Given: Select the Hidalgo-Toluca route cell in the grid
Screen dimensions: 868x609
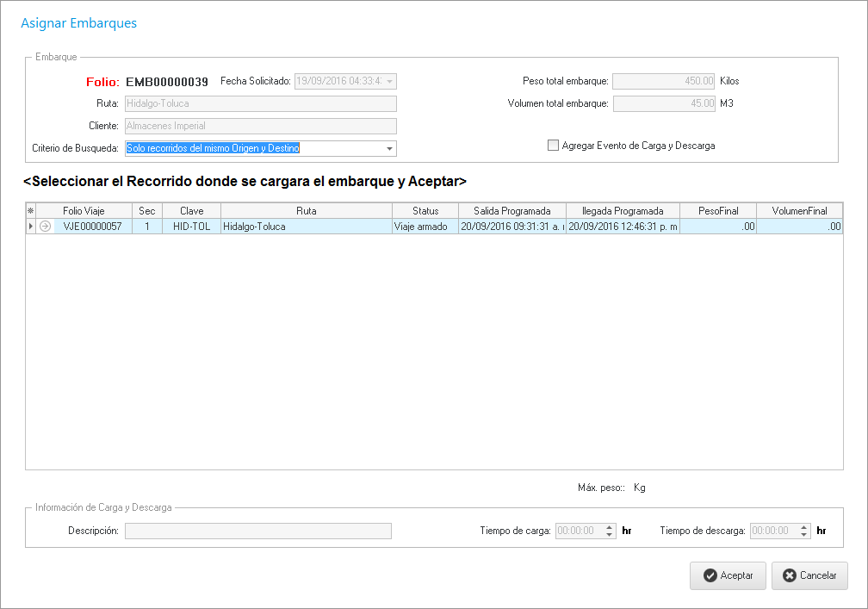Looking at the screenshot, I should pos(306,227).
